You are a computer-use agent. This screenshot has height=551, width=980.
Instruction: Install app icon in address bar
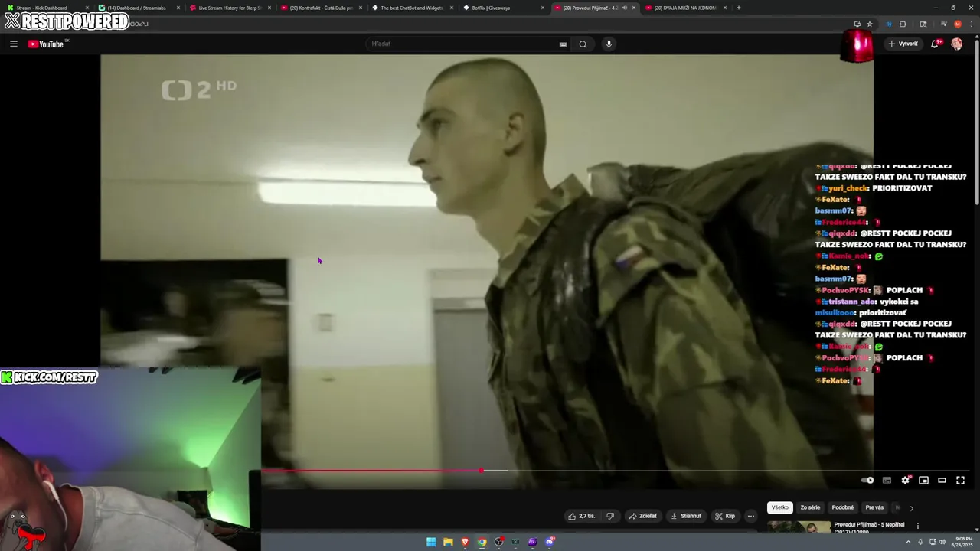857,24
